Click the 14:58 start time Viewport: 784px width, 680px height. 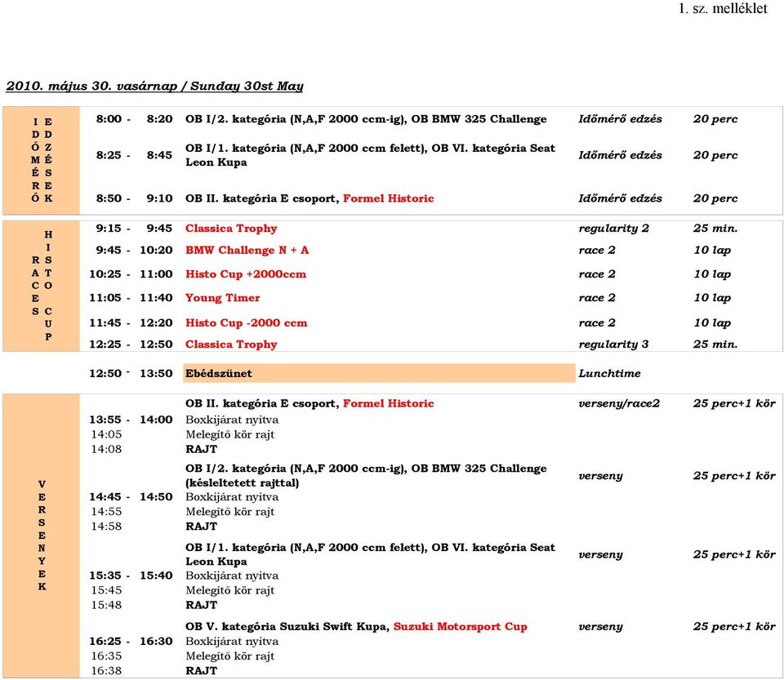point(106,526)
